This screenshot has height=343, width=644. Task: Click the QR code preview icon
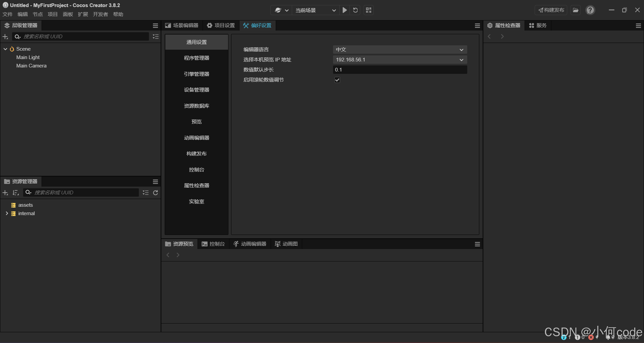(369, 10)
